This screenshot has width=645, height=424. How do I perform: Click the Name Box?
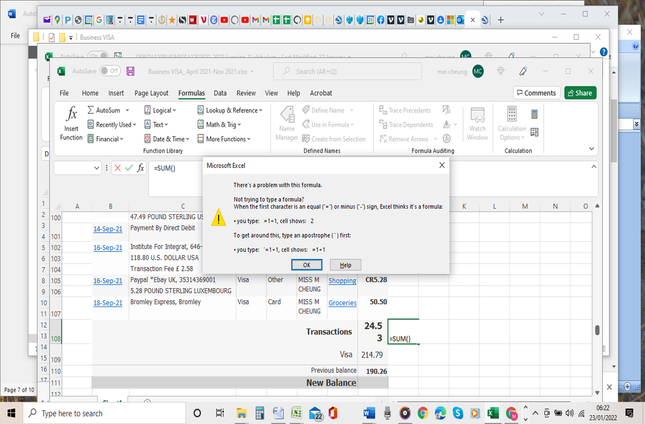coord(77,168)
